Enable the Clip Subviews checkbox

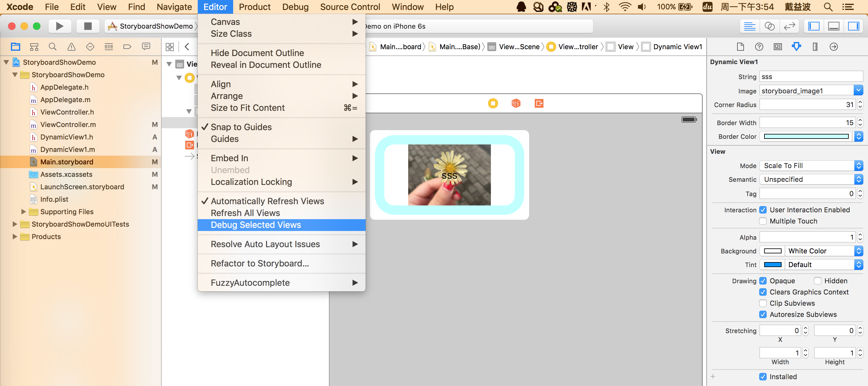(x=763, y=303)
